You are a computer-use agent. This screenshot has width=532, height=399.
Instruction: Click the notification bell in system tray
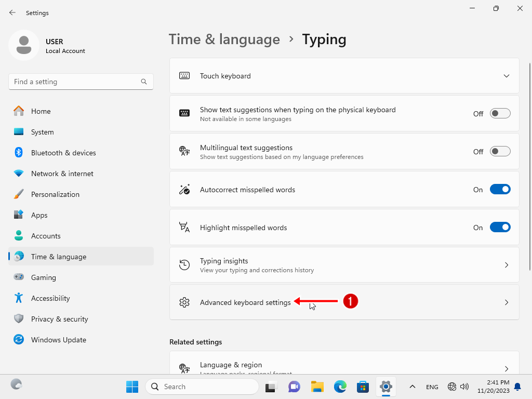[x=517, y=387]
